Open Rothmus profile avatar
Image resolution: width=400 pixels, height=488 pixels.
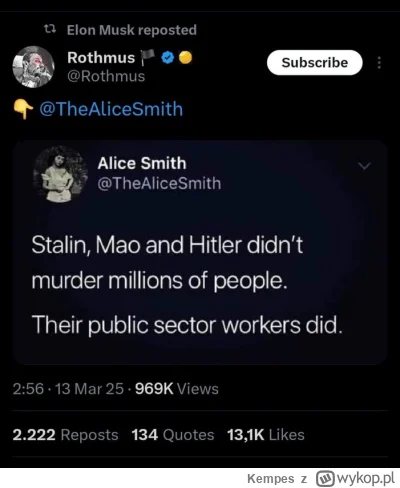point(33,67)
